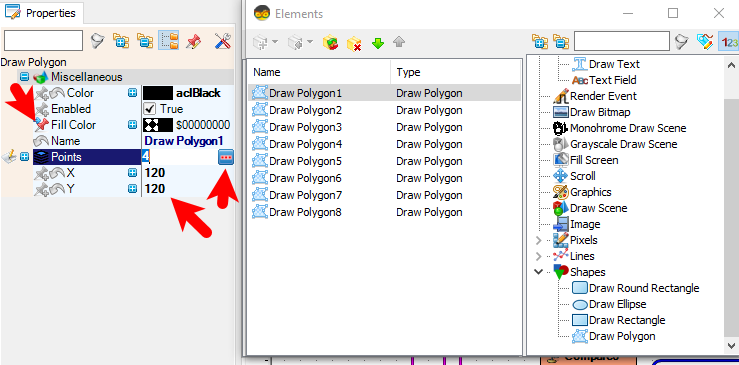Expand the X value plus button

pyautogui.click(x=132, y=173)
